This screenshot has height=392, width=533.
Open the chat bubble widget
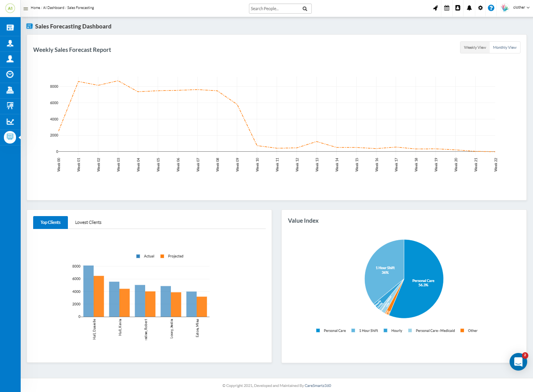[x=518, y=362]
